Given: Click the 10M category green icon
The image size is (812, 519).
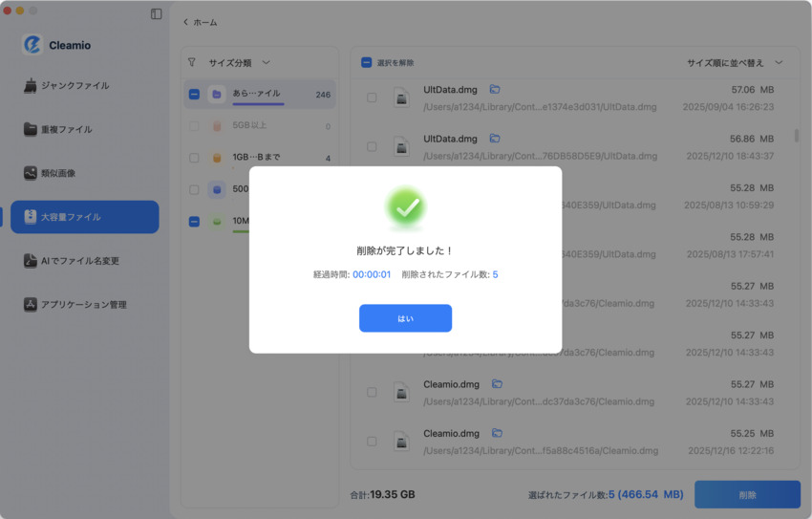Looking at the screenshot, I should (x=217, y=222).
